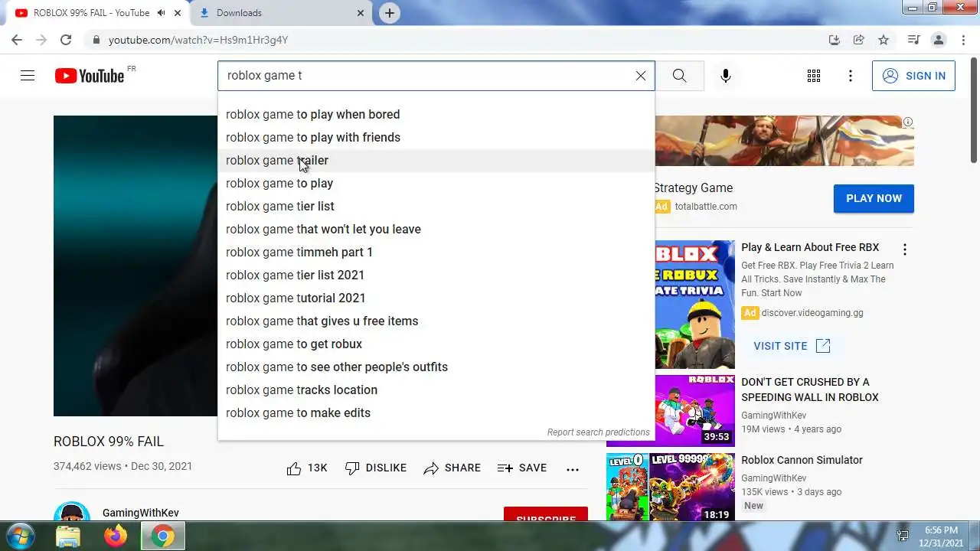Image resolution: width=980 pixels, height=551 pixels.
Task: Clear the search box with X
Action: [641, 76]
